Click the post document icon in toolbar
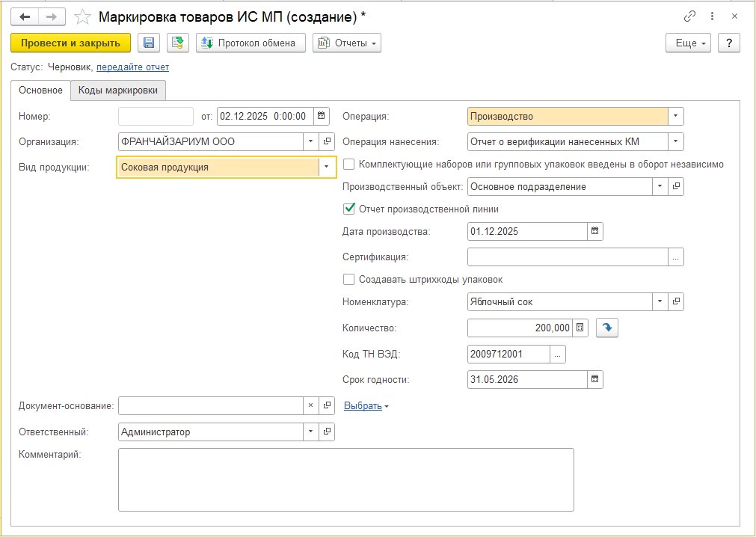Image resolution: width=756 pixels, height=537 pixels. tap(178, 43)
